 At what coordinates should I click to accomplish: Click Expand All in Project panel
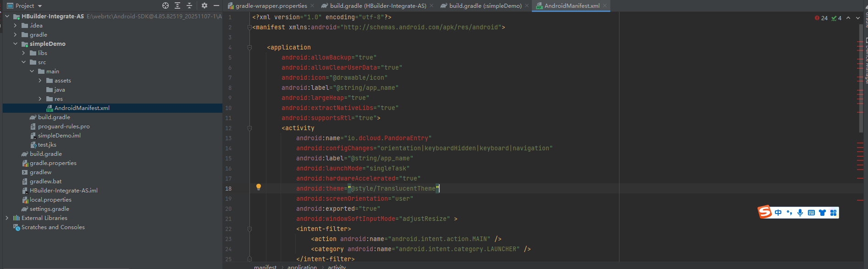177,5
